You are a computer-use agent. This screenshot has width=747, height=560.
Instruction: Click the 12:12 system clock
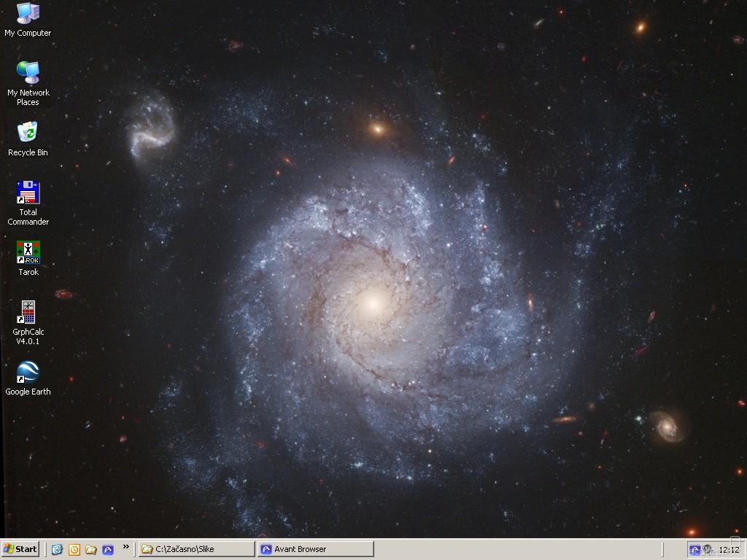729,550
